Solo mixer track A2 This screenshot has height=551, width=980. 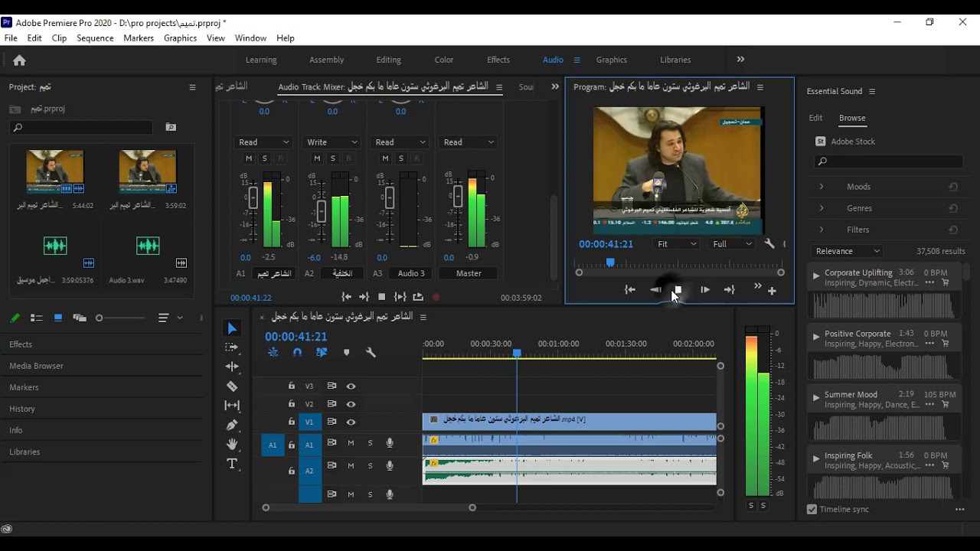click(x=332, y=158)
